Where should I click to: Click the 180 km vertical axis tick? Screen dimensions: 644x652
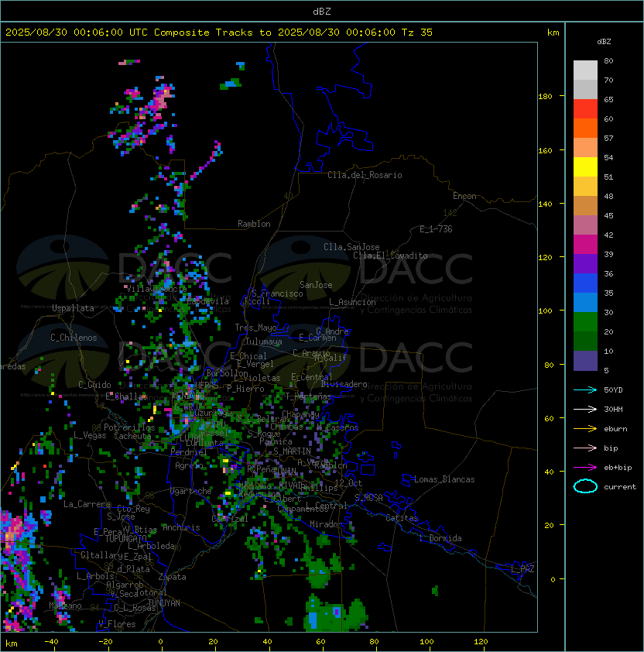[545, 97]
